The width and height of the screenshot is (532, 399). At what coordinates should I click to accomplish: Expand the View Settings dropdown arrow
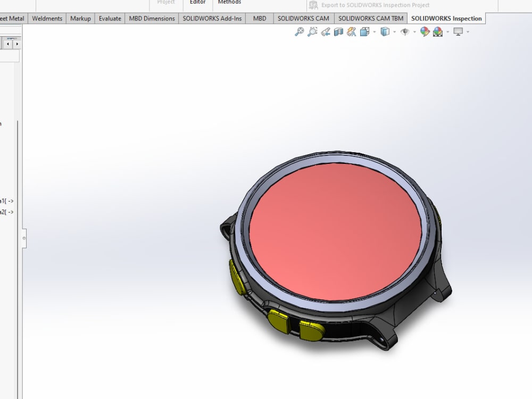point(468,32)
